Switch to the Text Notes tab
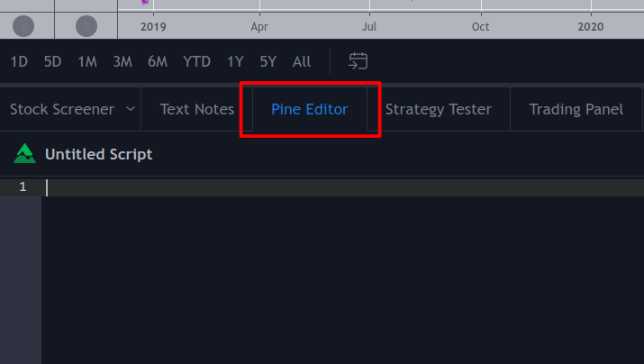The height and width of the screenshot is (364, 644). tap(196, 109)
